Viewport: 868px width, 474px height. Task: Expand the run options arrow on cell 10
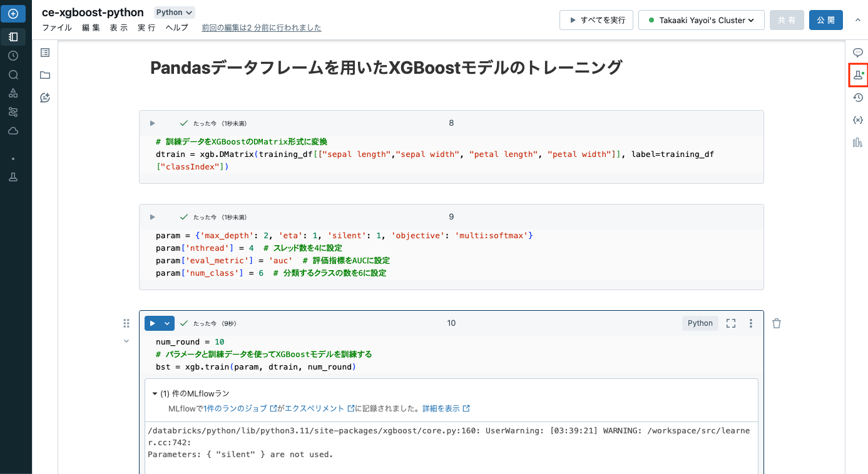coord(166,323)
